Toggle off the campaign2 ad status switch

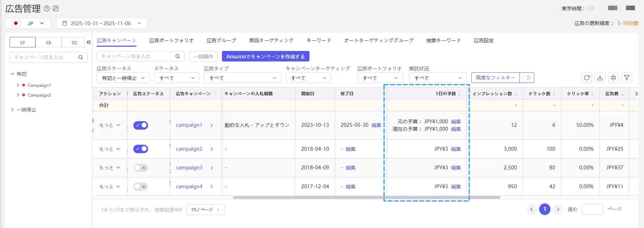141,149
